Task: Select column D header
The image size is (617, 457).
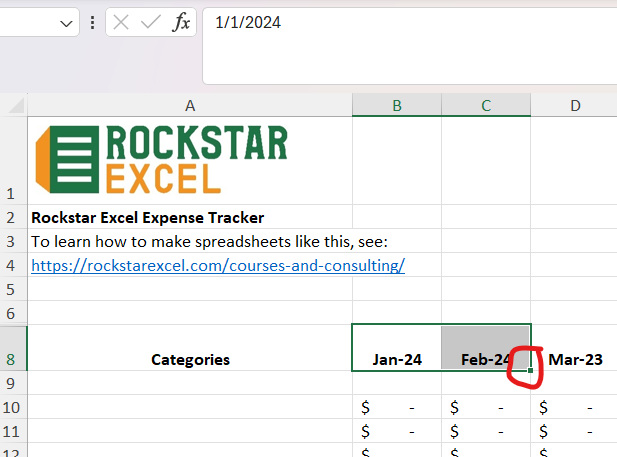Action: pyautogui.click(x=574, y=106)
